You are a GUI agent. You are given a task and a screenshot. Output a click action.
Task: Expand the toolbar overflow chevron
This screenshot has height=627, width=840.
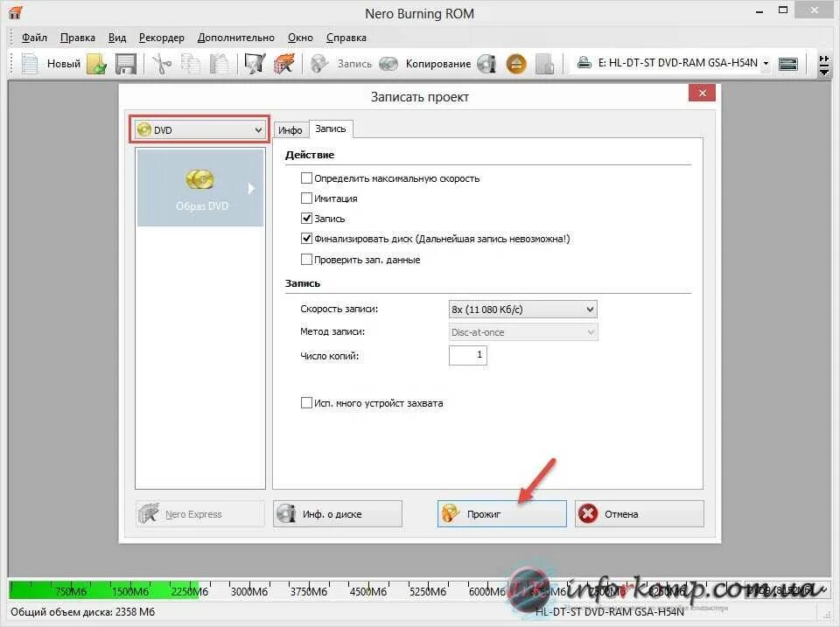coord(824,66)
